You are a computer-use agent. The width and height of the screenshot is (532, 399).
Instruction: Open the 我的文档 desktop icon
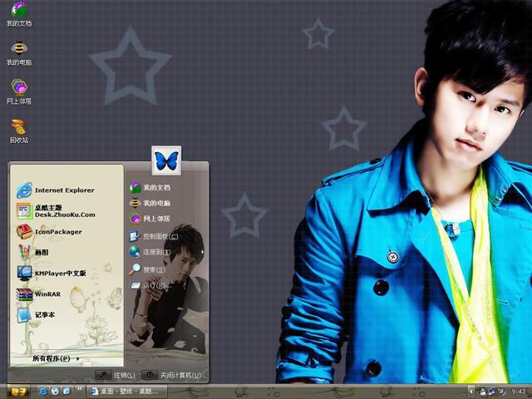19,13
